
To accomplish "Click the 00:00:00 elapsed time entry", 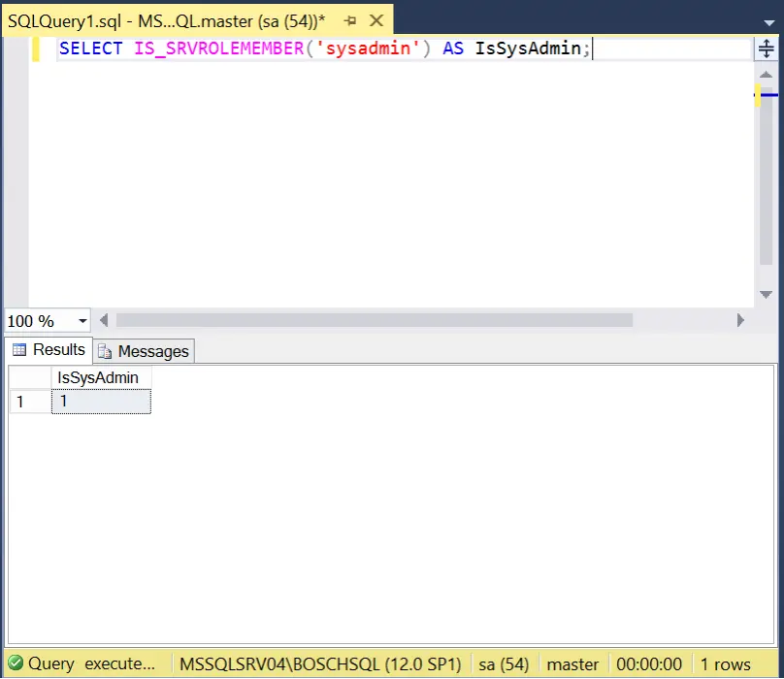I will pyautogui.click(x=649, y=664).
